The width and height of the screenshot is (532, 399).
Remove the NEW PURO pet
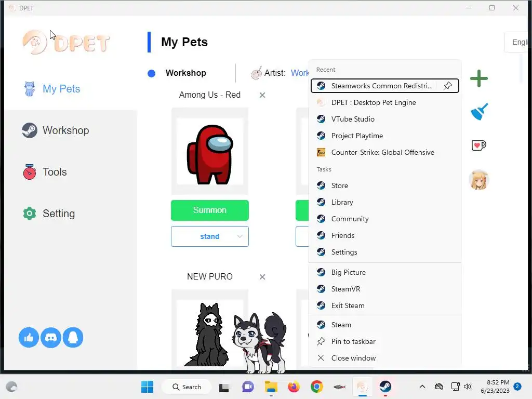coord(262,277)
